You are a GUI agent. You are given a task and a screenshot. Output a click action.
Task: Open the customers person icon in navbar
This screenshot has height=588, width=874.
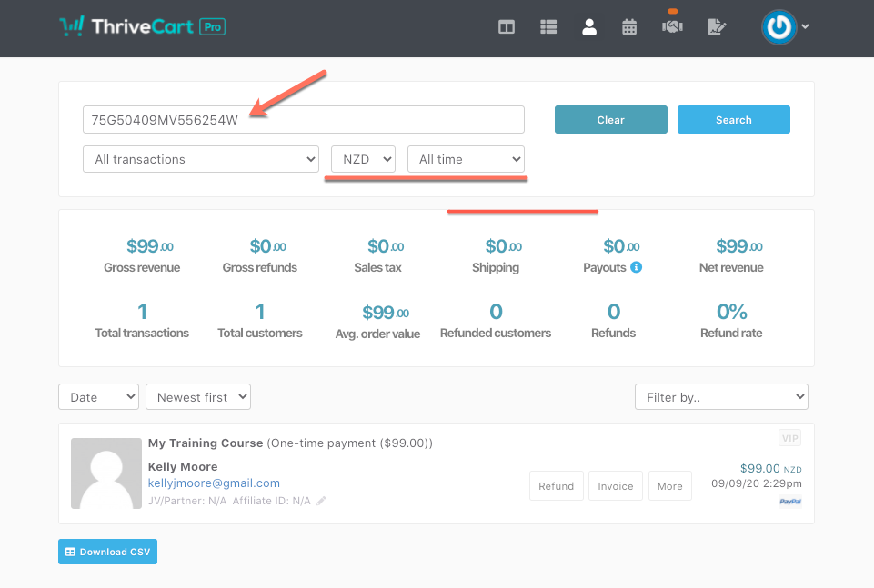589,26
